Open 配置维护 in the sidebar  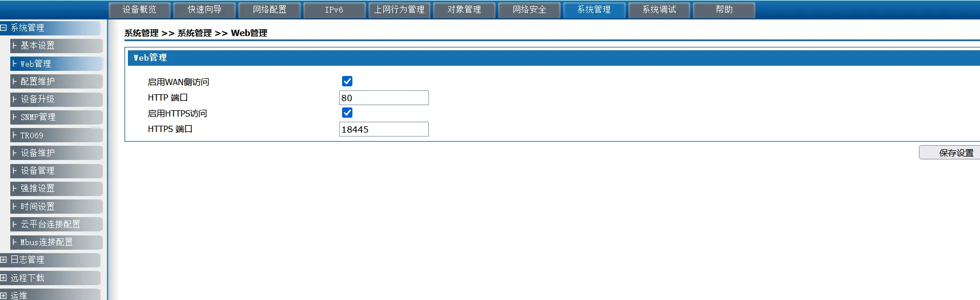pyautogui.click(x=57, y=81)
